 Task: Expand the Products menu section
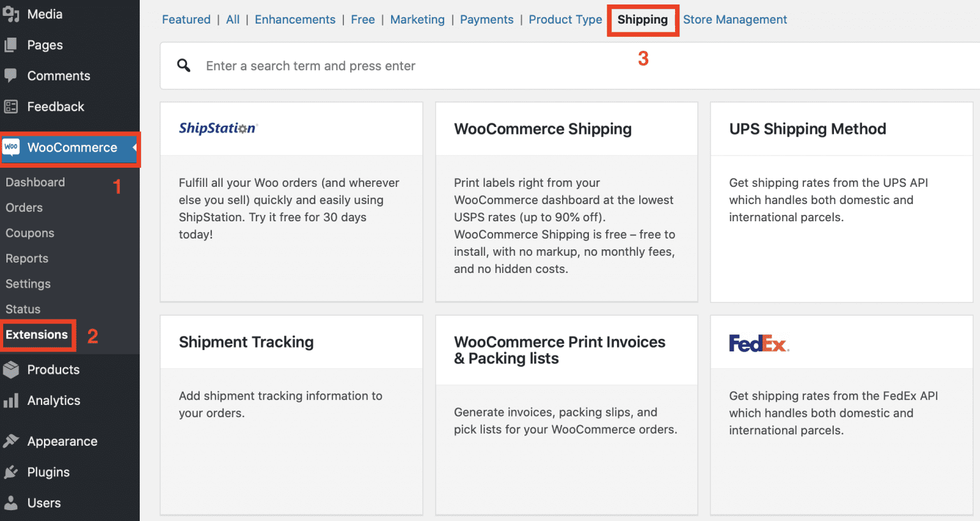(53, 369)
